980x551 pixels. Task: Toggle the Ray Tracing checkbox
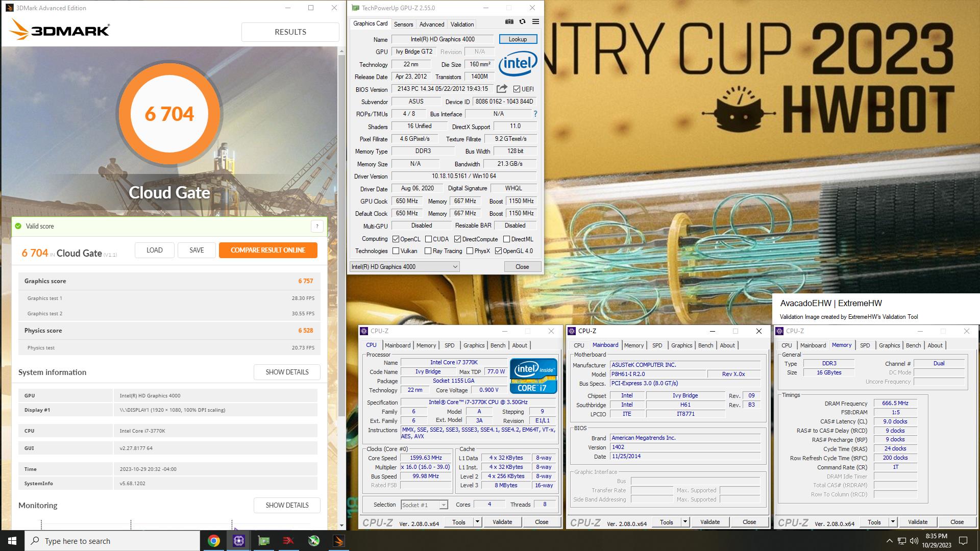coord(428,251)
